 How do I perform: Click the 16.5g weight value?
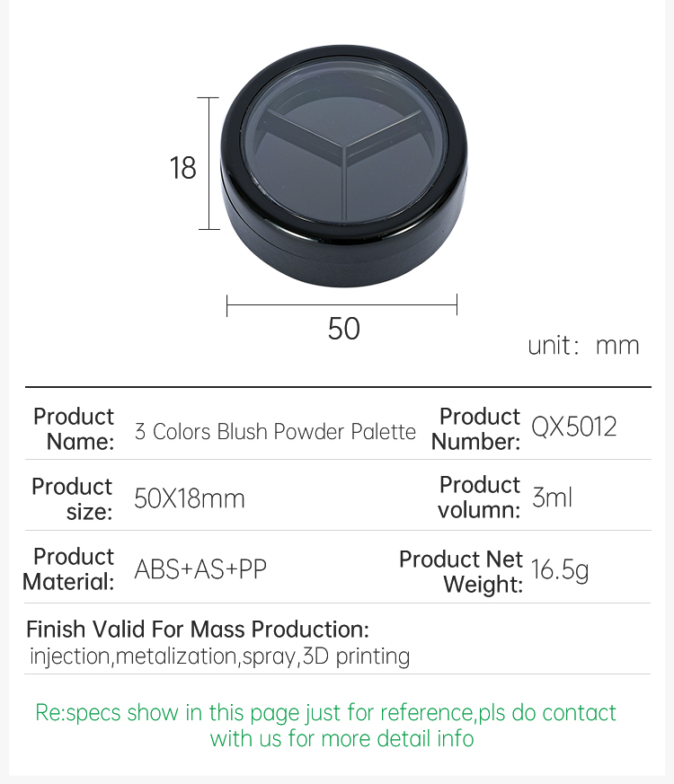pyautogui.click(x=559, y=570)
